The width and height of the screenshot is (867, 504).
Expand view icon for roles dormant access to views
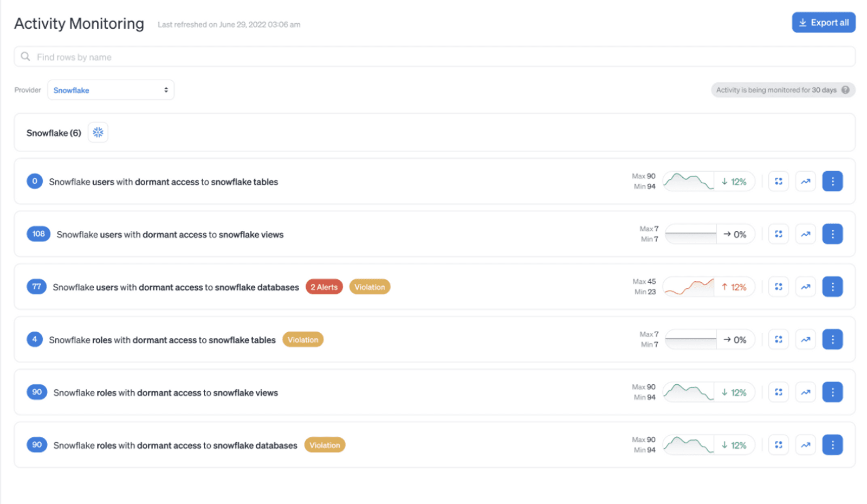(778, 392)
